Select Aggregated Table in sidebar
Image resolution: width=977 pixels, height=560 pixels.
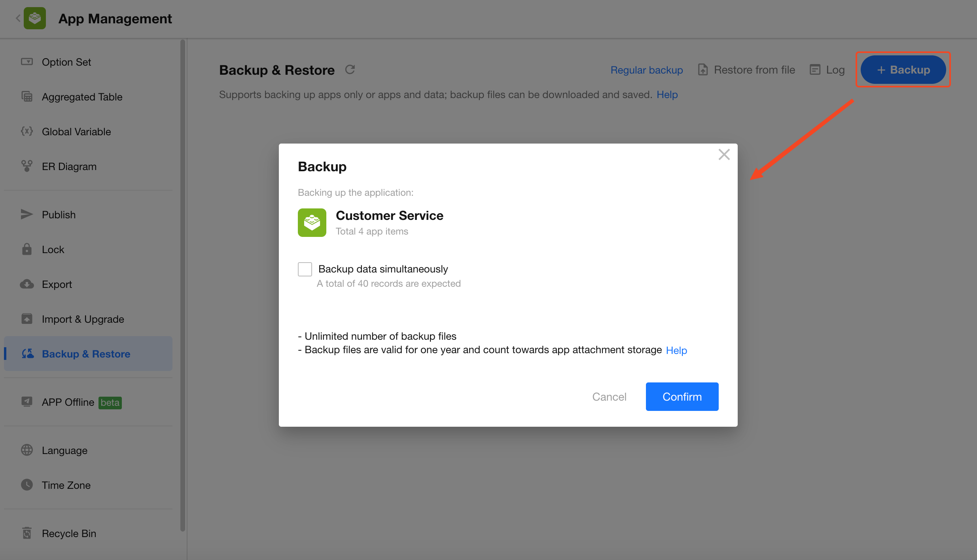pos(82,97)
